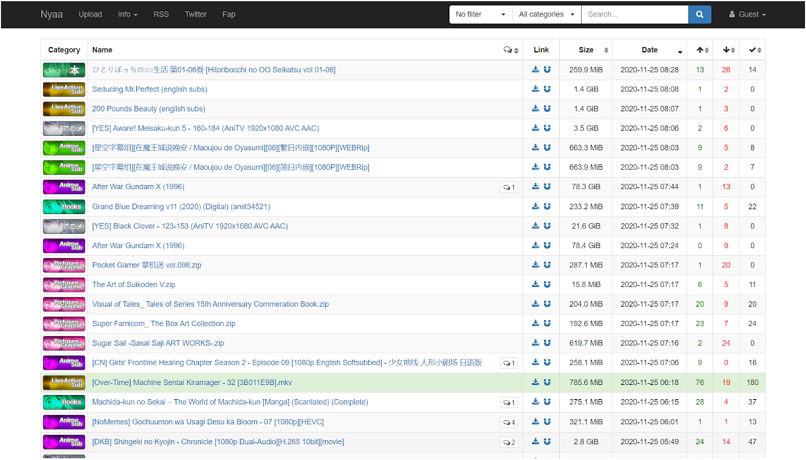Open magnet link for Seducing Mr.Perfect

click(x=547, y=89)
